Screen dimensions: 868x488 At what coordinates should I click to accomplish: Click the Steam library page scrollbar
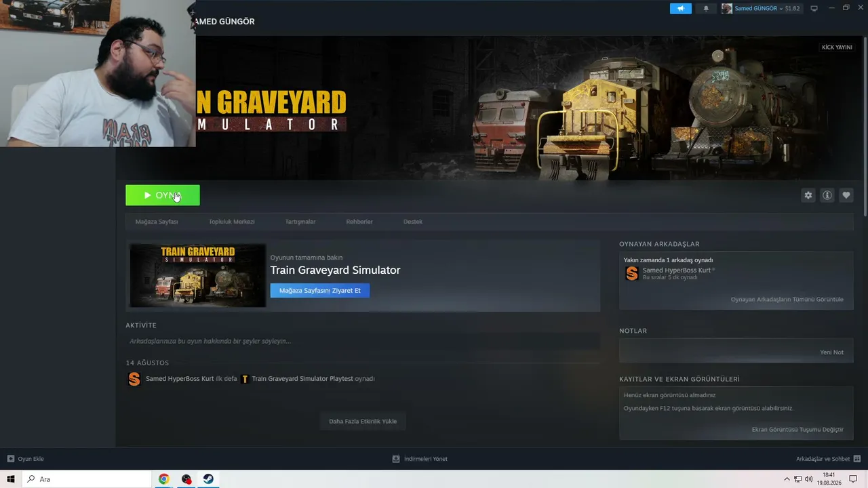865,125
